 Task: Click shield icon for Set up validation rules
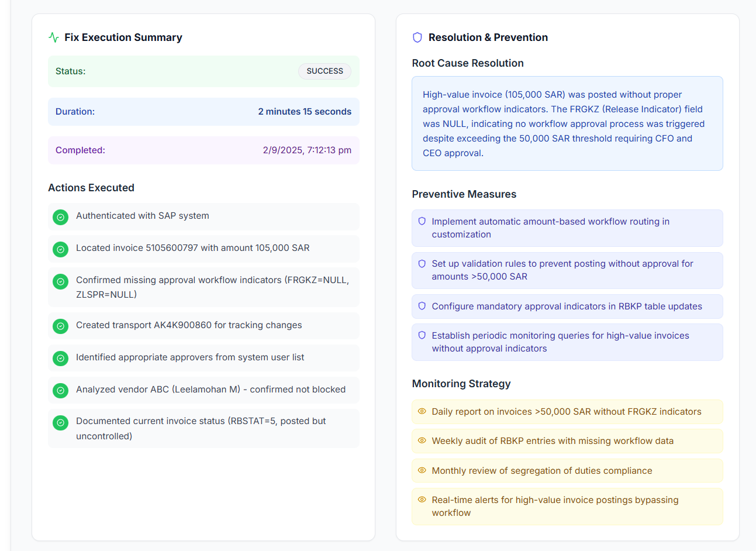pyautogui.click(x=422, y=264)
